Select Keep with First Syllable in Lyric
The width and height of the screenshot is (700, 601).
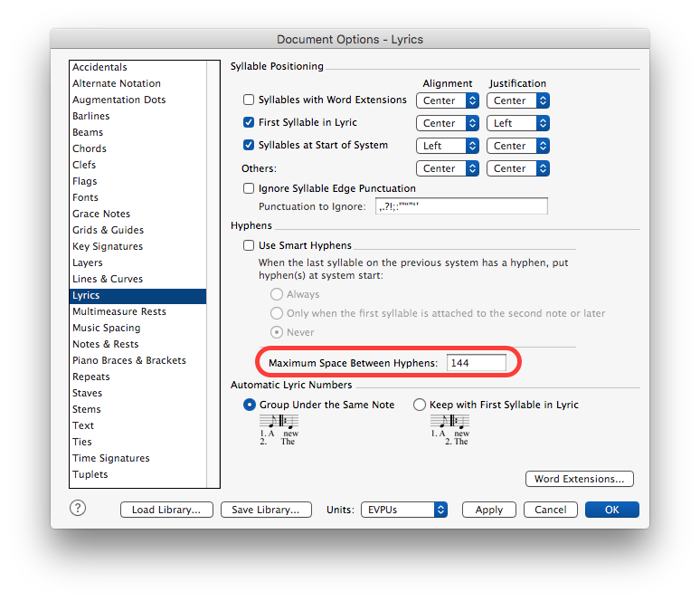click(420, 405)
